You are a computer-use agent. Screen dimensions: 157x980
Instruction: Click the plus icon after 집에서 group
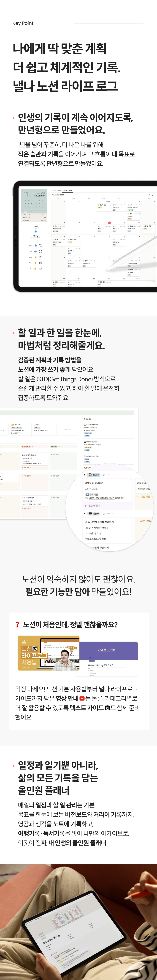pyautogui.click(x=113, y=475)
